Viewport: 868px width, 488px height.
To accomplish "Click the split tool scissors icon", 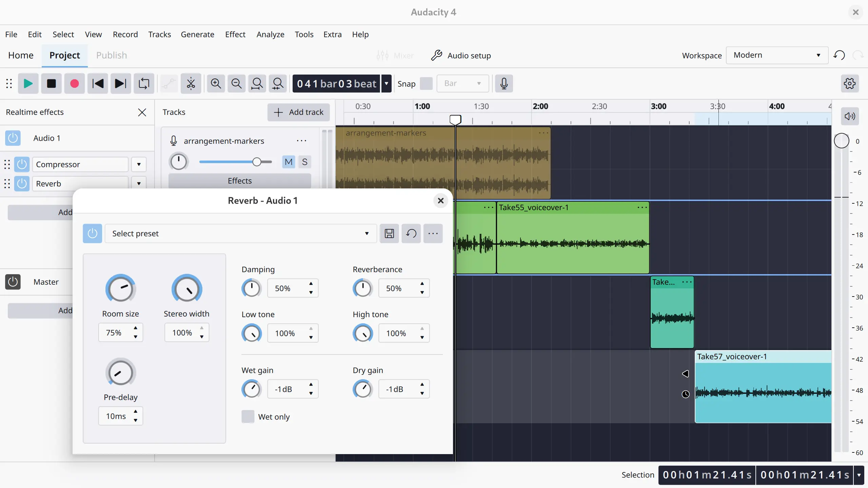I will click(x=191, y=83).
